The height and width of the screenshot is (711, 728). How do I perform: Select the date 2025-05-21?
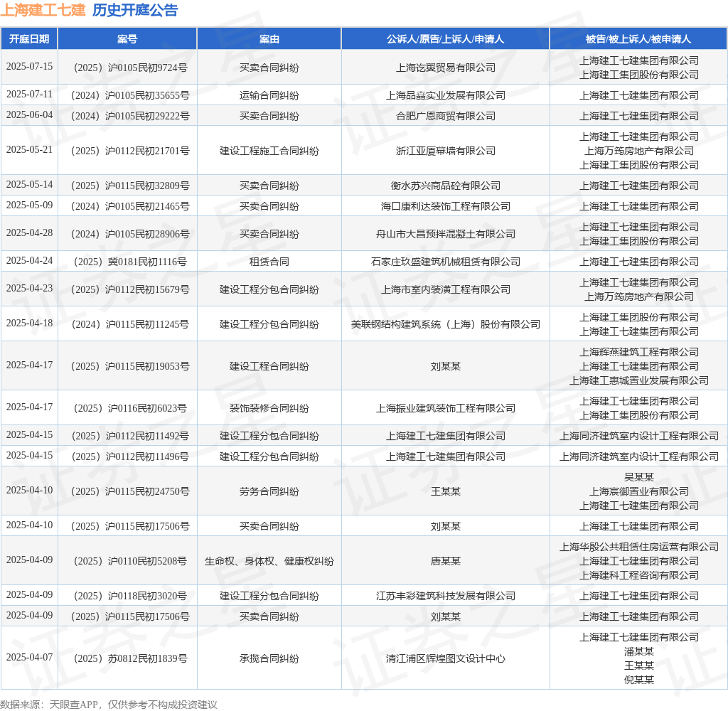[x=29, y=149]
